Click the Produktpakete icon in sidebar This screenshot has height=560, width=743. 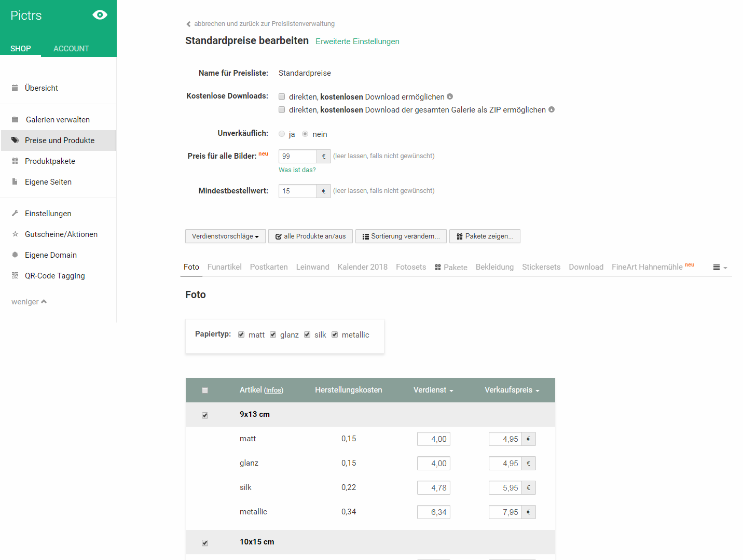click(15, 161)
